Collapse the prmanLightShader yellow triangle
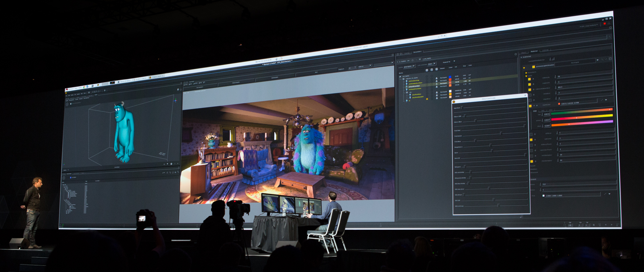Viewport: 644px width, 272px height. point(524,68)
